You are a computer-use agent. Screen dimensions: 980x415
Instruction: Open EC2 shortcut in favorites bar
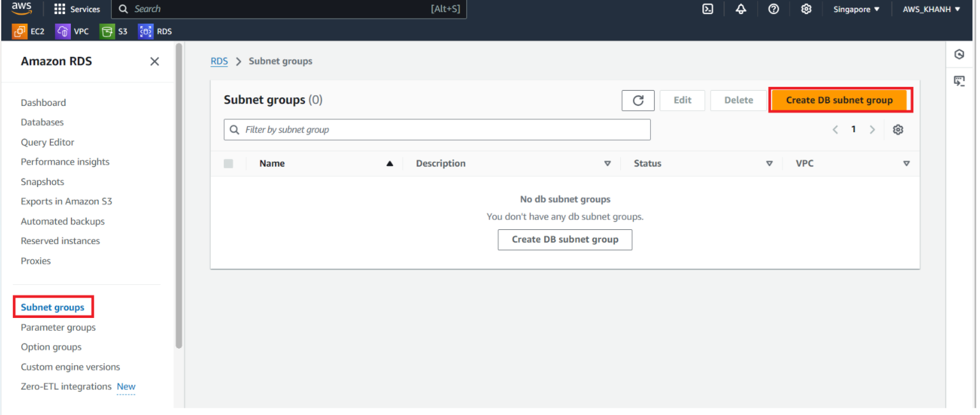click(x=29, y=31)
